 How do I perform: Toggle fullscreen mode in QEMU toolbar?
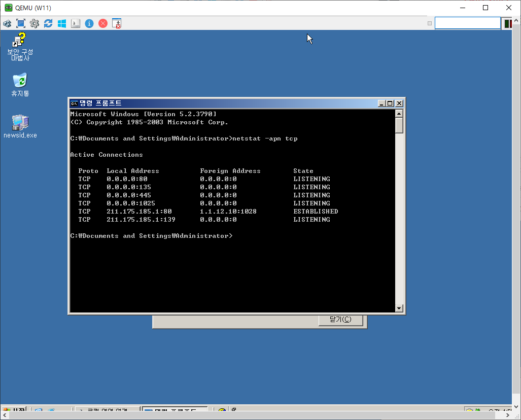21,24
